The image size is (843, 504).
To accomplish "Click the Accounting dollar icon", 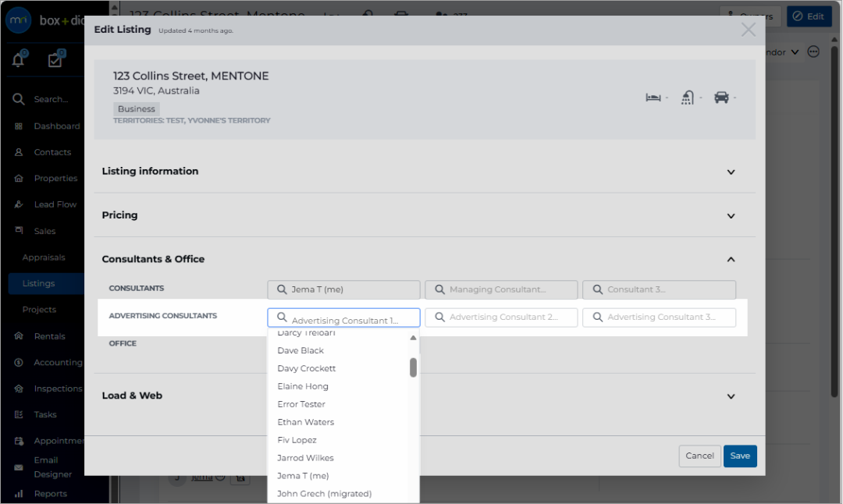I will [x=19, y=363].
